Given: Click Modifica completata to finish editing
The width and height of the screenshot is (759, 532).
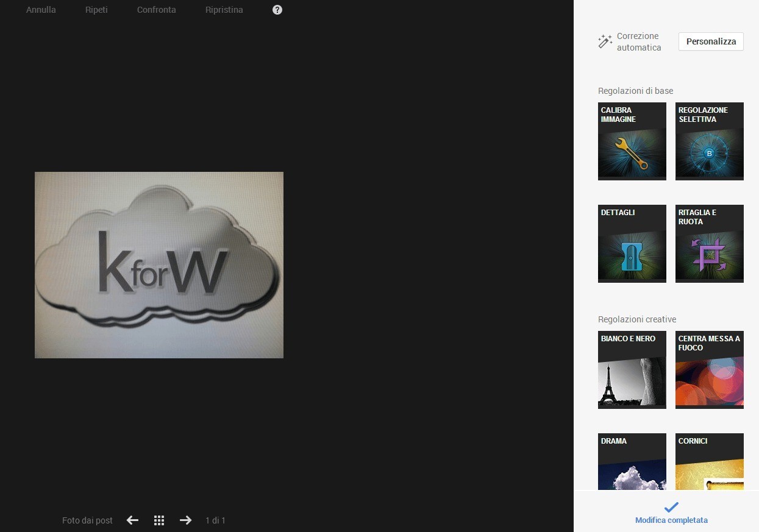Looking at the screenshot, I should (x=671, y=513).
